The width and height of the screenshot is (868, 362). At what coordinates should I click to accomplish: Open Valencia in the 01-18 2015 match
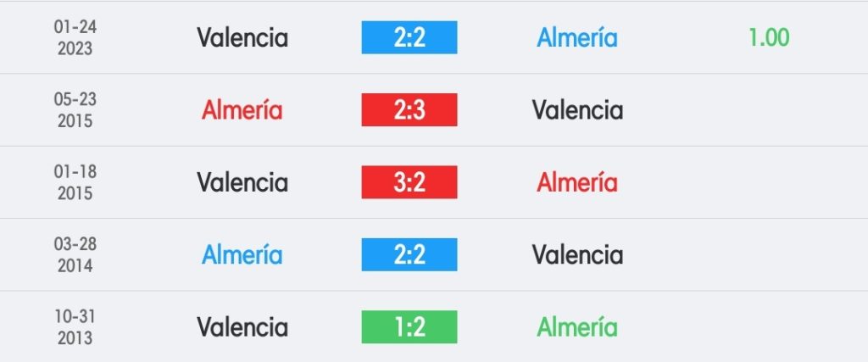coord(242,182)
